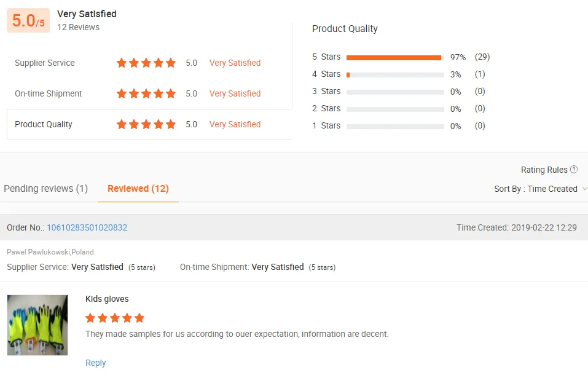Click Supplier Service star rating icons

click(146, 63)
